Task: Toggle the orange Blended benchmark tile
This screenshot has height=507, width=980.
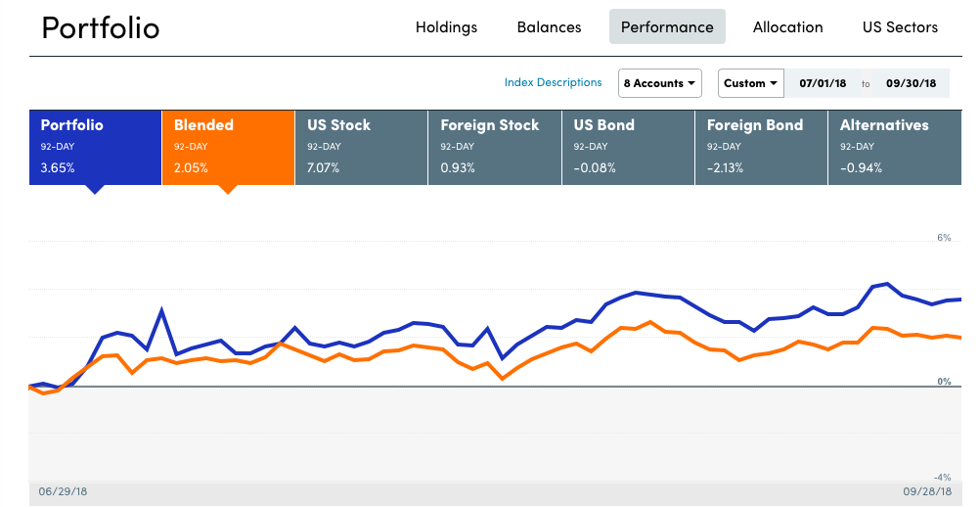Action: 228,148
